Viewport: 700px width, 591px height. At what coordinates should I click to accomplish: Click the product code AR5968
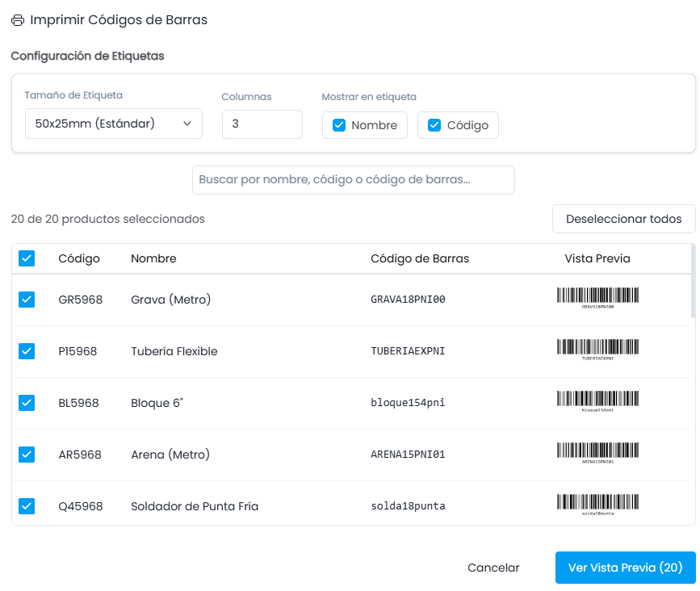pyautogui.click(x=80, y=455)
